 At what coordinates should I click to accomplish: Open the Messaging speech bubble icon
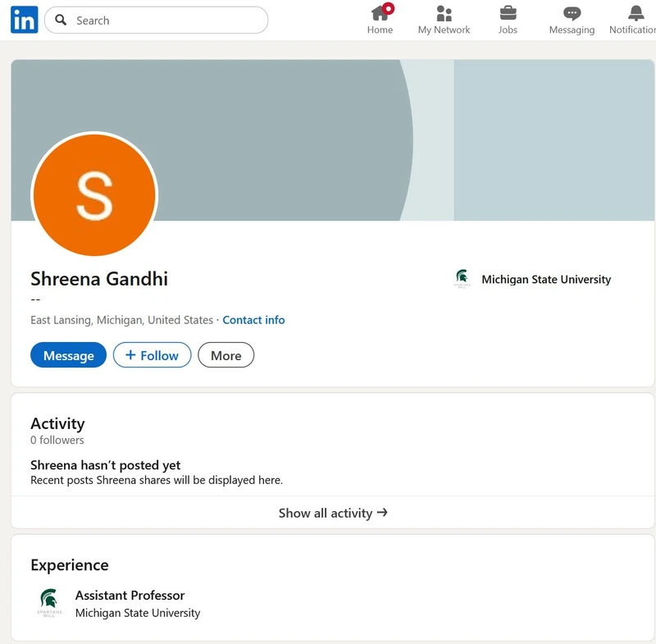(x=572, y=14)
